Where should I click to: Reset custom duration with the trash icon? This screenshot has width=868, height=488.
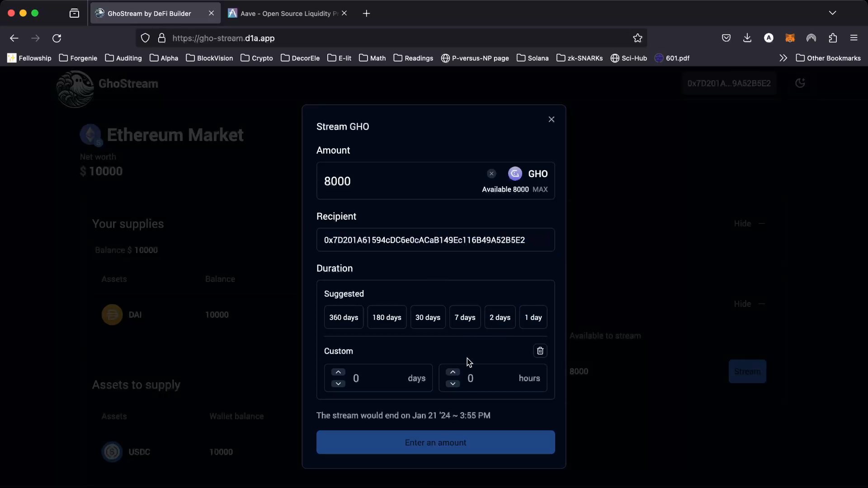click(540, 351)
